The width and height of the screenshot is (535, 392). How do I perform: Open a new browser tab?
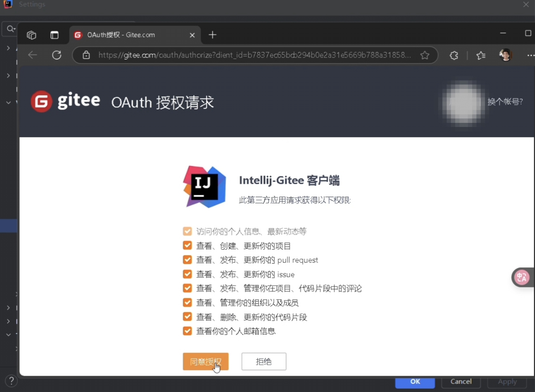tap(213, 35)
